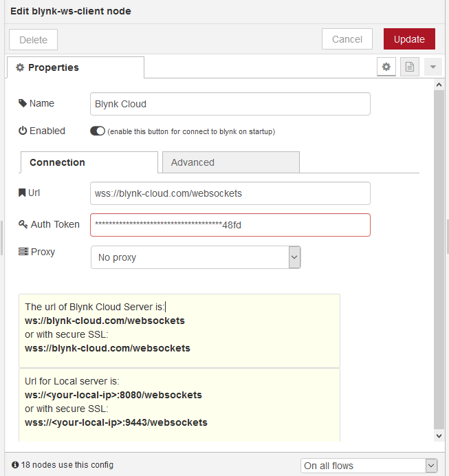Click '18 nodes use this config' text
This screenshot has width=449, height=476.
pos(67,465)
